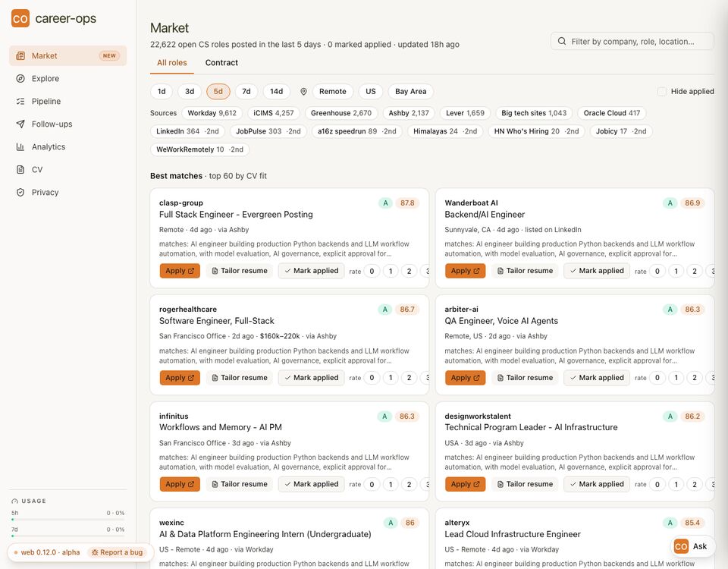Rate clasp-group role as 0
The width and height of the screenshot is (728, 569).
click(372, 272)
